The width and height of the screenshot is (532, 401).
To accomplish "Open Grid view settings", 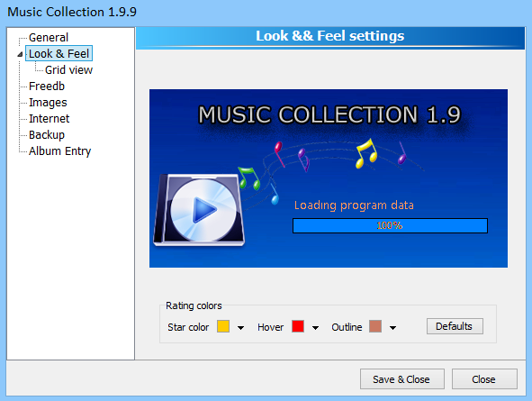I will tap(68, 70).
